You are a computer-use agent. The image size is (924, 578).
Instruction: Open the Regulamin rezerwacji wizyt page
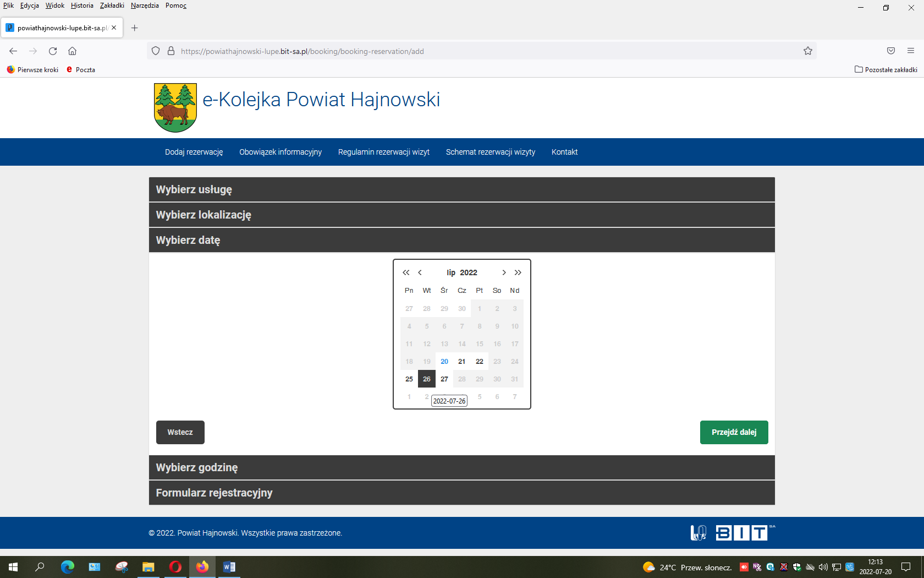click(x=383, y=152)
